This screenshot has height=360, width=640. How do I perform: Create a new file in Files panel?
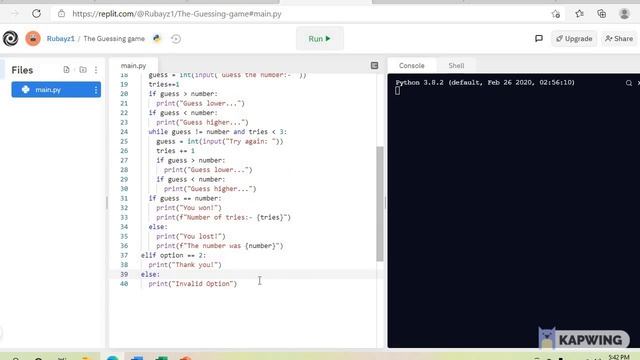pyautogui.click(x=67, y=70)
